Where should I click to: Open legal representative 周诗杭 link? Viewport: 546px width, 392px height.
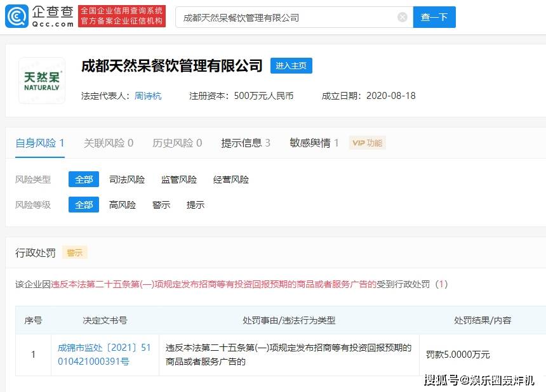click(148, 96)
